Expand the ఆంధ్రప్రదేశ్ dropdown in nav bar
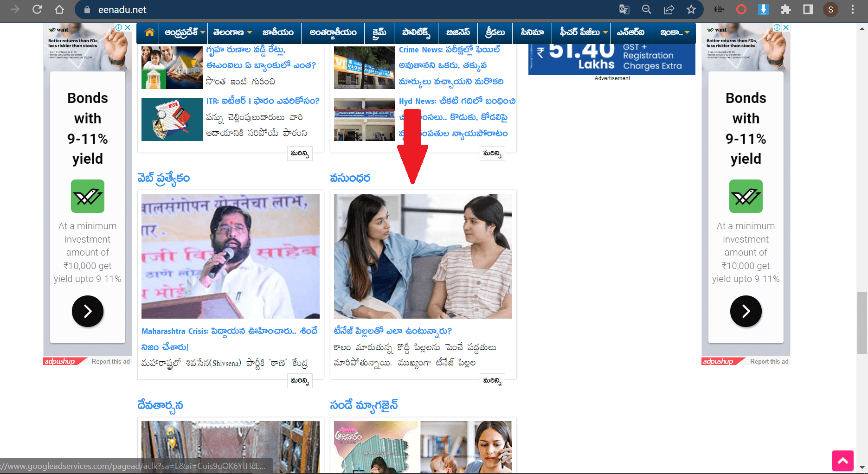The height and width of the screenshot is (474, 868). [203, 32]
